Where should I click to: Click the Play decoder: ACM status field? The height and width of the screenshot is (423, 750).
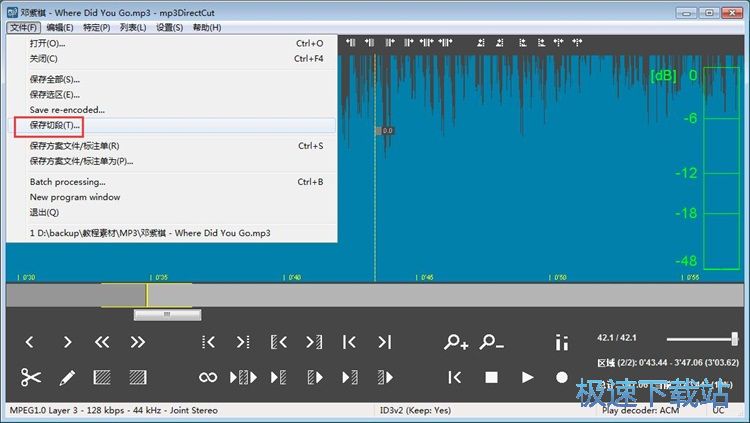tap(640, 411)
